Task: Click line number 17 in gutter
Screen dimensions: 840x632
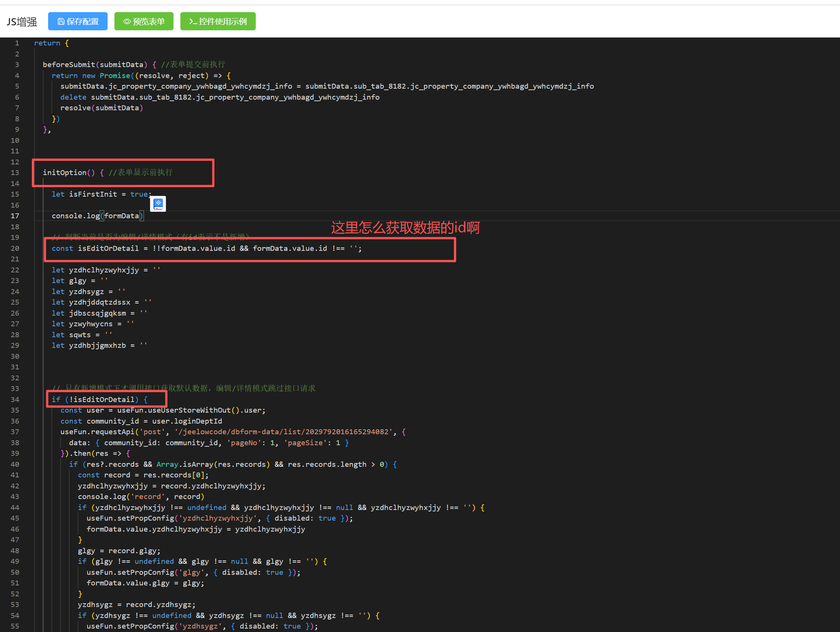Action: coord(15,216)
